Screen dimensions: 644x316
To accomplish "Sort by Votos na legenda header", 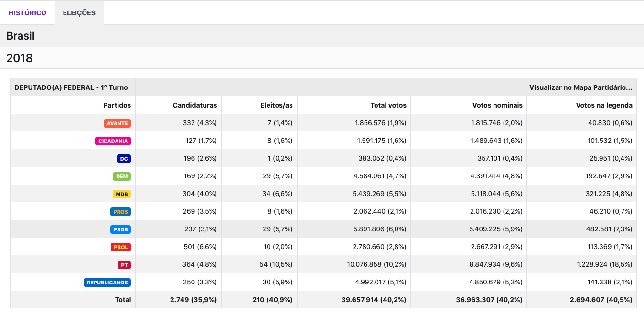I will click(604, 105).
